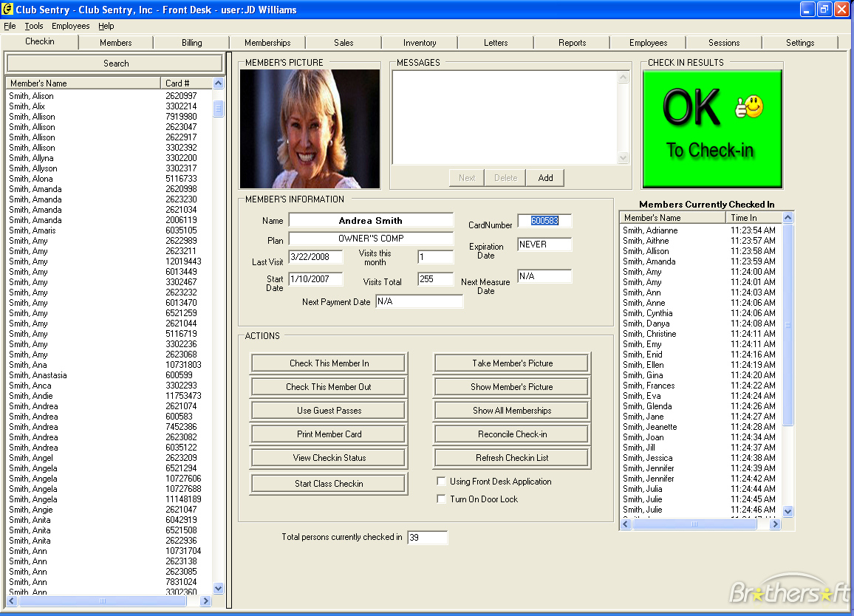Click the Search button
Viewport: 854px width, 616px height.
pos(115,64)
